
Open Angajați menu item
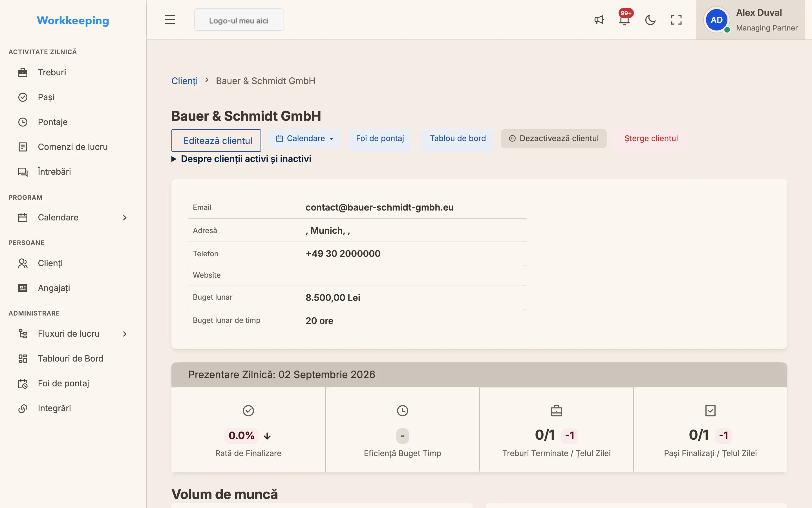tap(54, 288)
